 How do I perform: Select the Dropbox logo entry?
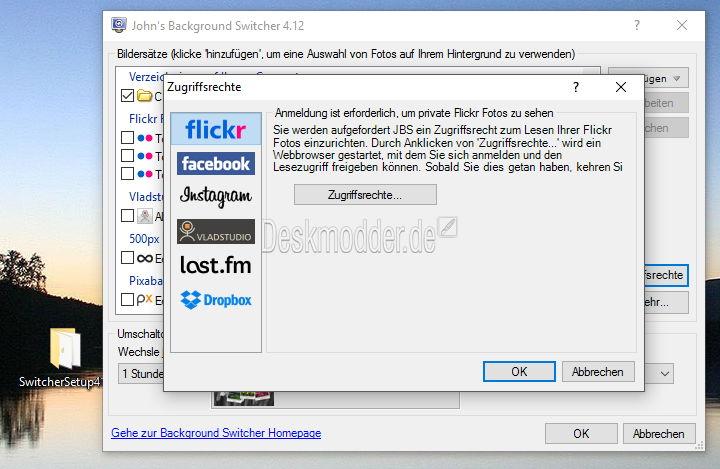pyautogui.click(x=216, y=300)
